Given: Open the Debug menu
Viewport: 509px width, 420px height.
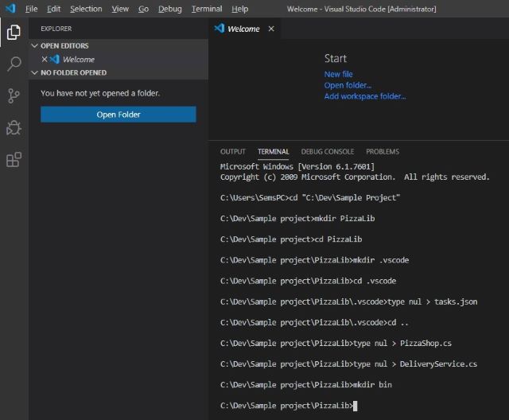Looking at the screenshot, I should 169,9.
